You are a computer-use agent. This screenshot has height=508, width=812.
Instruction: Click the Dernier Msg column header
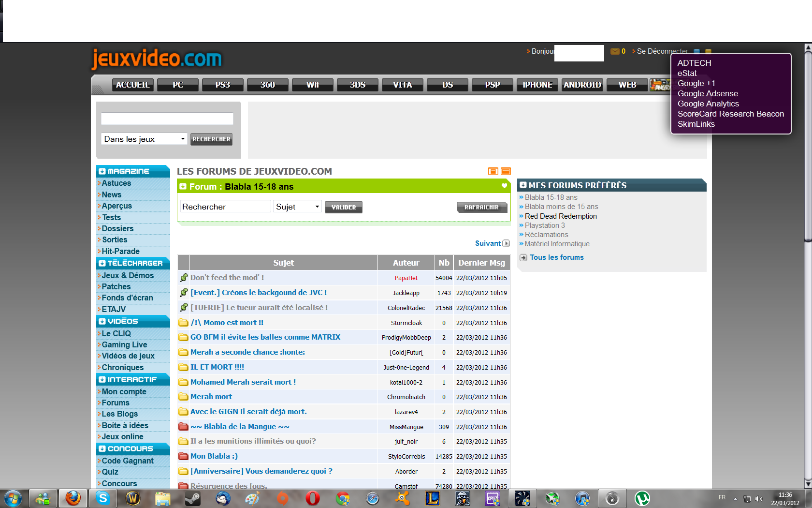point(481,263)
